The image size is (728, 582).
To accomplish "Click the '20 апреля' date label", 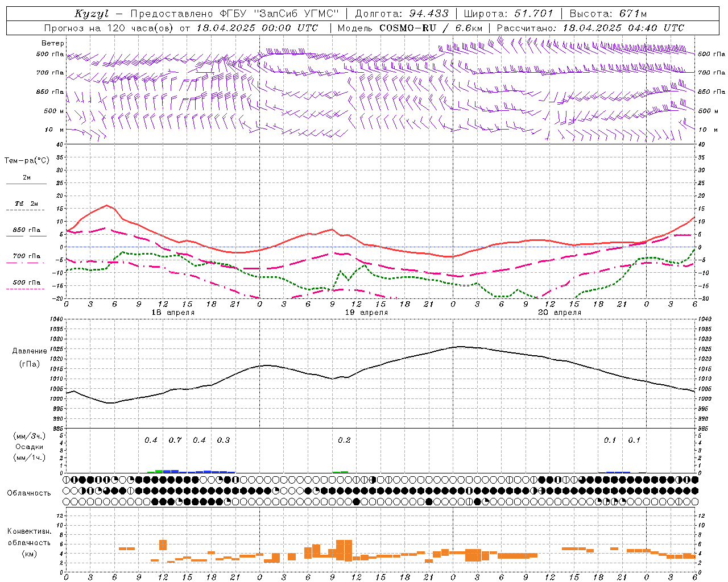I will pyautogui.click(x=560, y=313).
